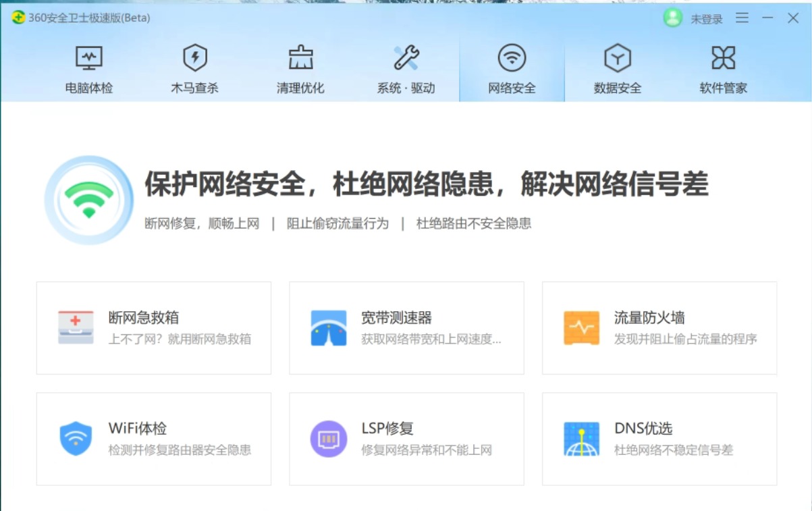Click text 修复网络异常和不能上网
Screen dimensions: 812x511
pyautogui.click(x=427, y=450)
